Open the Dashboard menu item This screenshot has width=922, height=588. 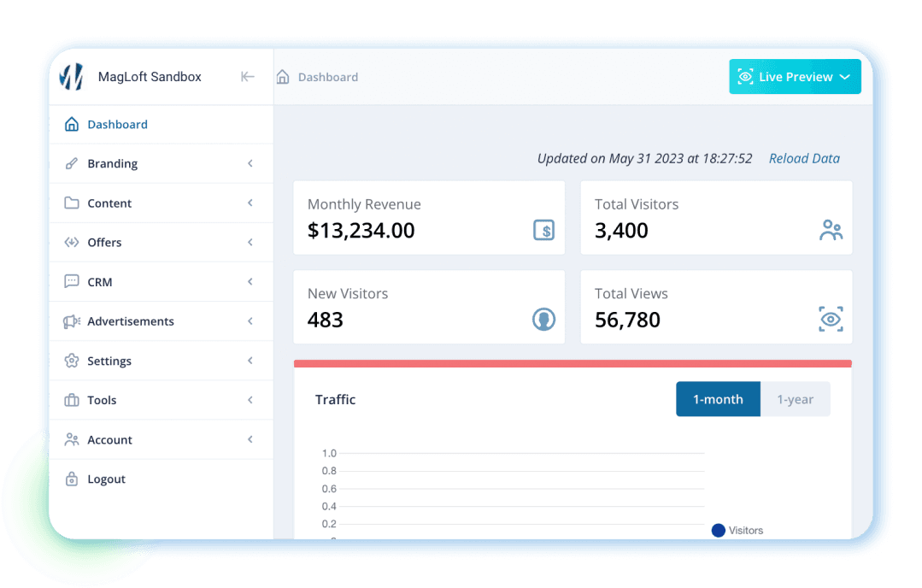(x=117, y=125)
